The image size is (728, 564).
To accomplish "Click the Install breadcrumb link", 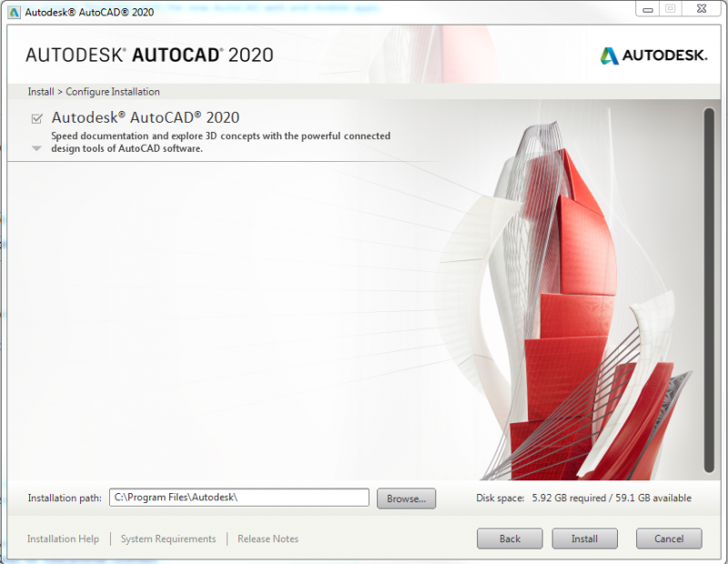I will 38,92.
